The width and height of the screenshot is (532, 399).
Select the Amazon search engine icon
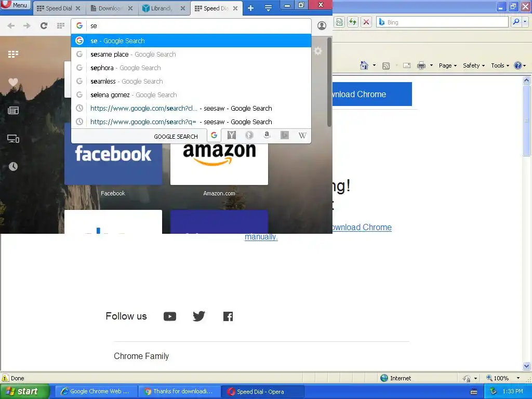coord(267,136)
